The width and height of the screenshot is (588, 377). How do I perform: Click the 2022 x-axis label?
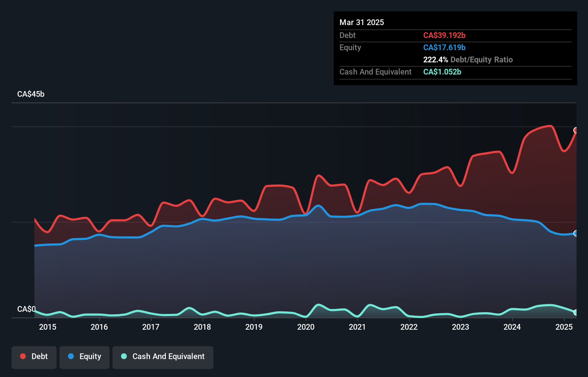coord(409,327)
